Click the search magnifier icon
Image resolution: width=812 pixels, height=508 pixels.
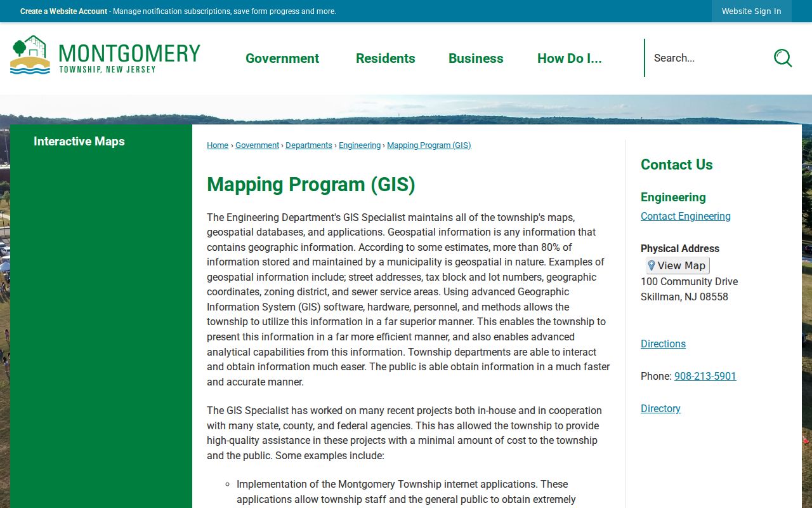[x=783, y=58]
